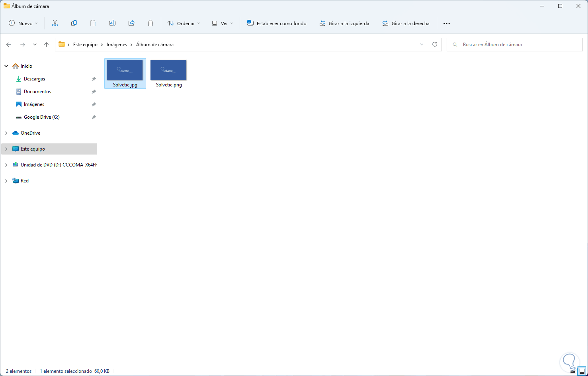Maximize the Álbum de cámara window
This screenshot has width=588, height=376.
(x=560, y=6)
